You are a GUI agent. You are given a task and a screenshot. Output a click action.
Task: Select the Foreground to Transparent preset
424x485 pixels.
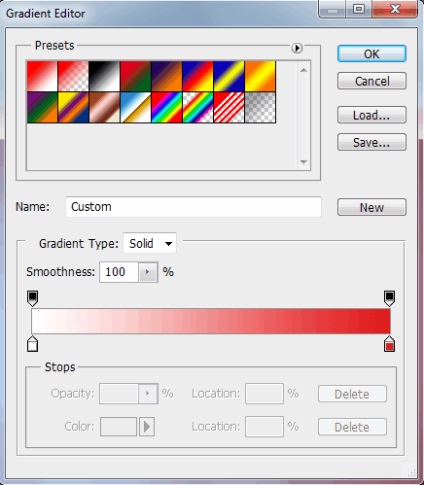(73, 76)
